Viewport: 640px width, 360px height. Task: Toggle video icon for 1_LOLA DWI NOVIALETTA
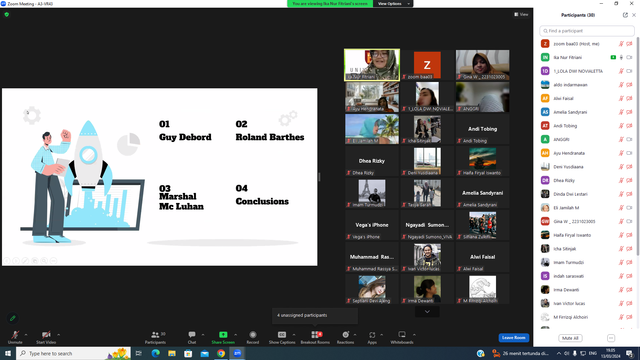point(629,71)
